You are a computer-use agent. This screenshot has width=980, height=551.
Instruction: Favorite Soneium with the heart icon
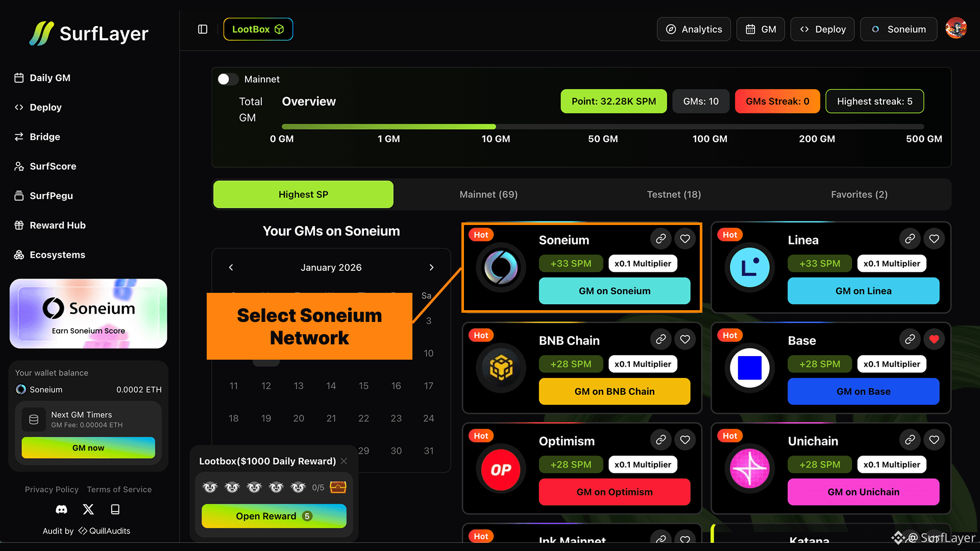tap(685, 239)
